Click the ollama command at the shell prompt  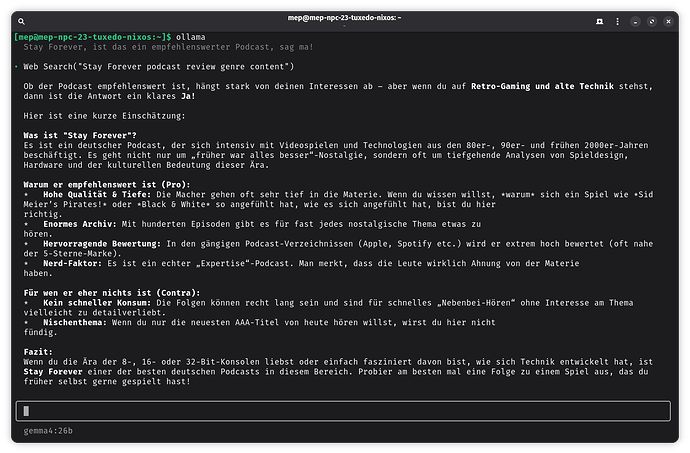click(x=191, y=37)
